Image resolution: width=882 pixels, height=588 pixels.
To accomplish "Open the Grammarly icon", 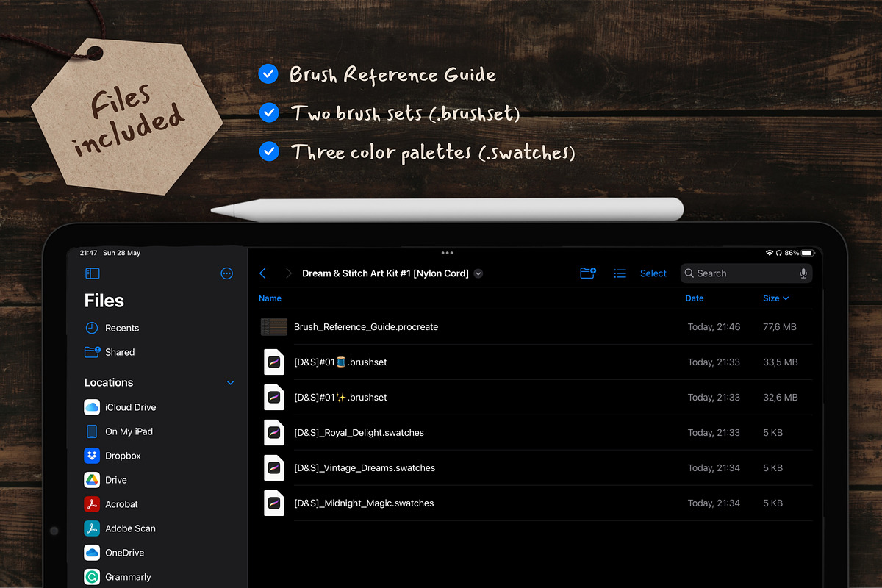I will click(92, 577).
